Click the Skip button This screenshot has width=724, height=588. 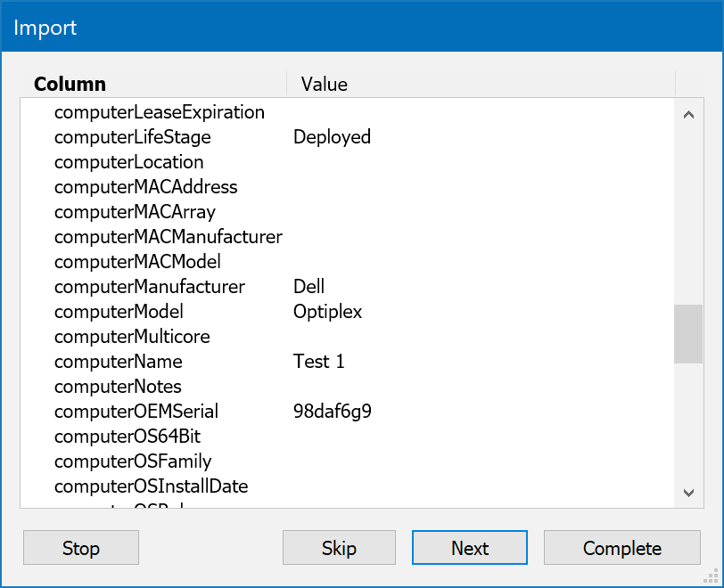pos(339,548)
